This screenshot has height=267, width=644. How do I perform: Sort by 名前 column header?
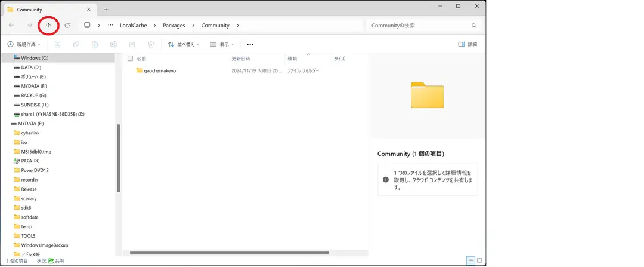141,59
